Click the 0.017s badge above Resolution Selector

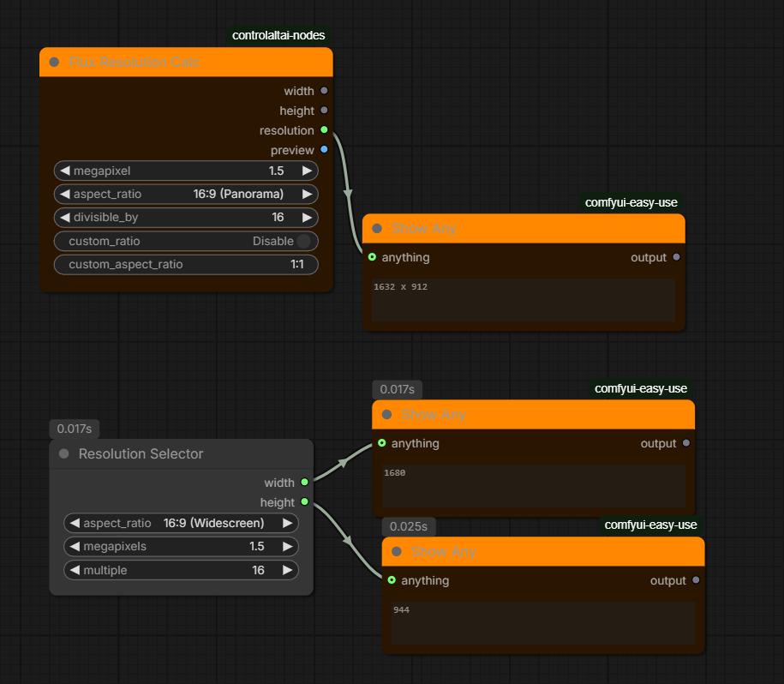click(74, 429)
